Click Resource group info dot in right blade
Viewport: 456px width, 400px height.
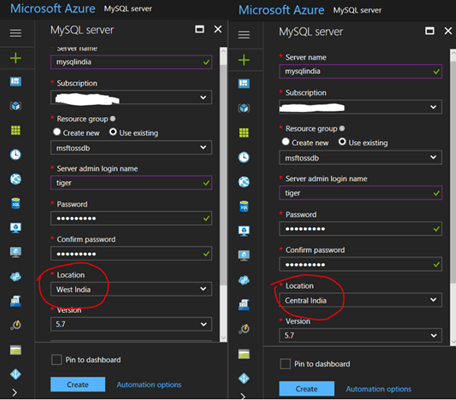342,128
